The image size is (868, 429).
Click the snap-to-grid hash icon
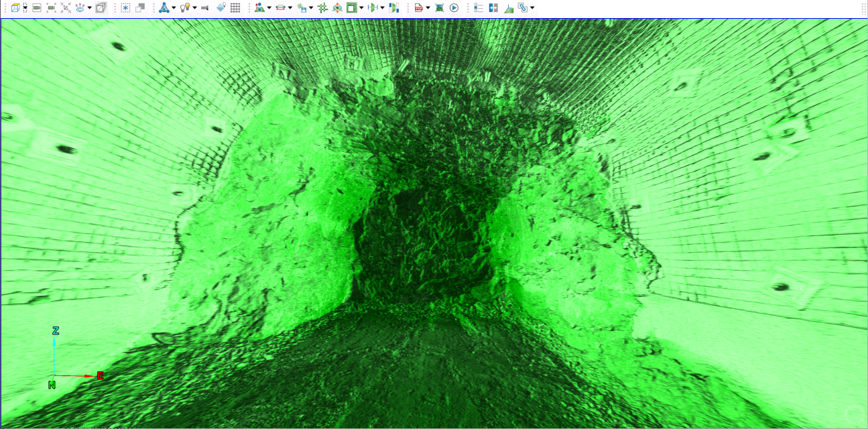click(x=322, y=8)
